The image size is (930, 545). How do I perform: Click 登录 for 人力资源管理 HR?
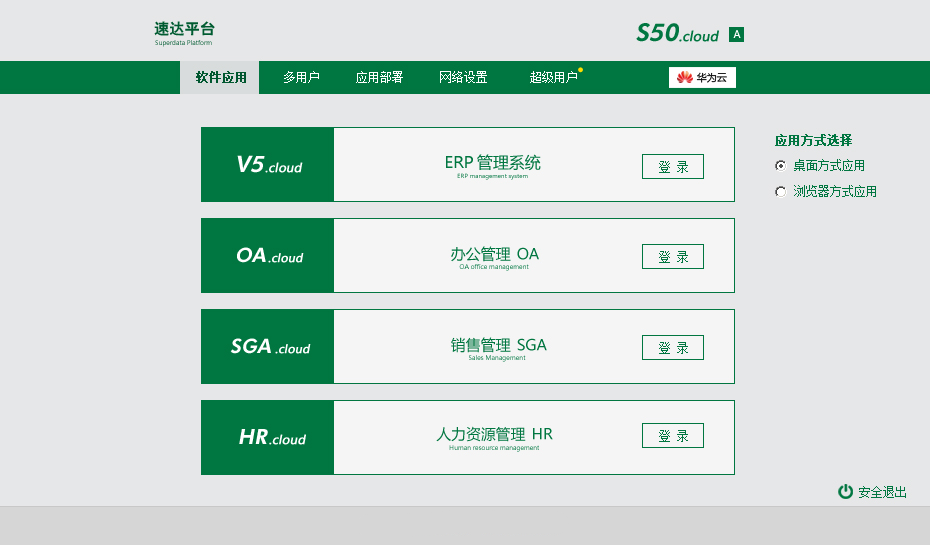coord(673,436)
